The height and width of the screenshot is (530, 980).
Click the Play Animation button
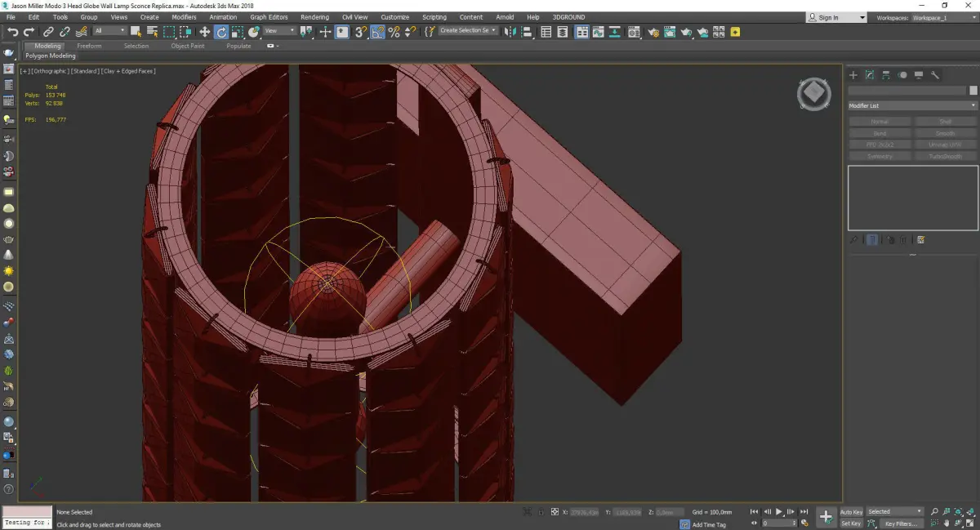pyautogui.click(x=779, y=512)
